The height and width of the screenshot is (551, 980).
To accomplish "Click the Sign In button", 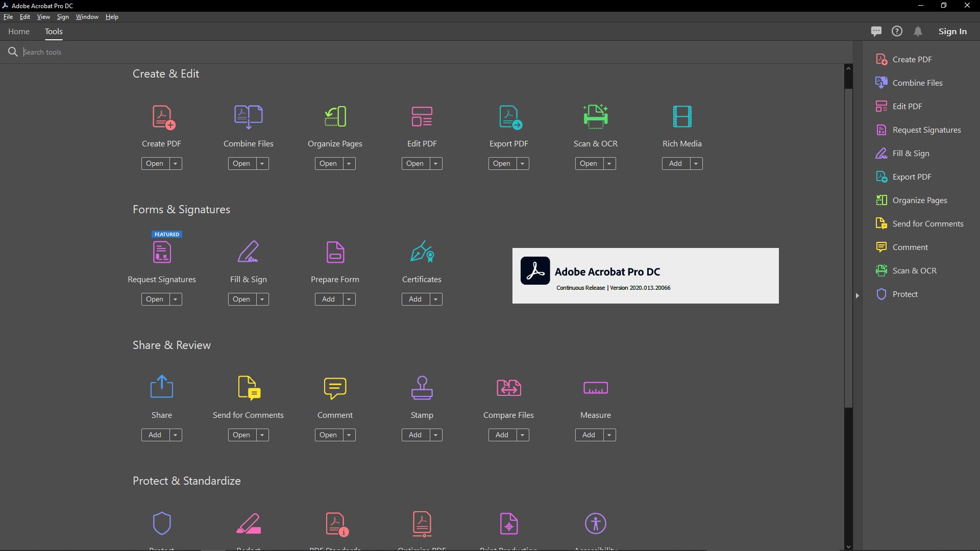I will (x=952, y=31).
